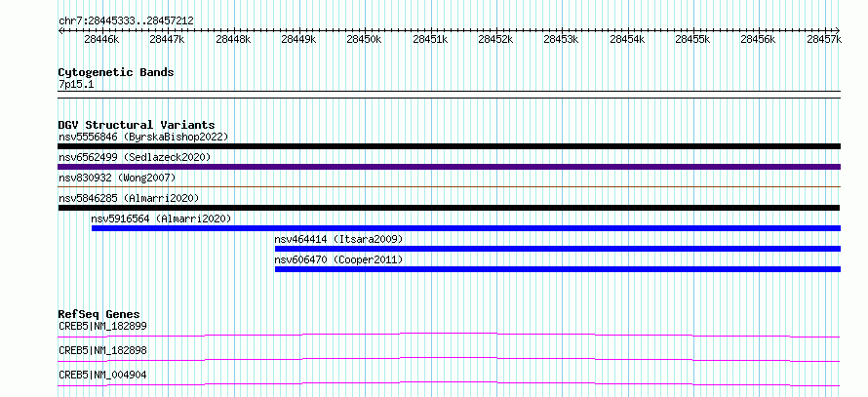Open the CREB5|NM_182899 transcript label
The image size is (868, 397).
click(102, 326)
